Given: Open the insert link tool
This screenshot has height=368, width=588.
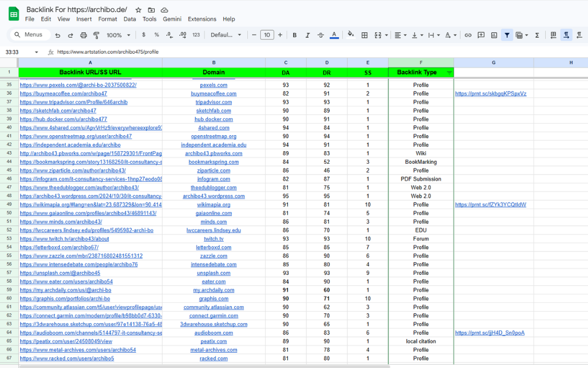Looking at the screenshot, I should 468,35.
